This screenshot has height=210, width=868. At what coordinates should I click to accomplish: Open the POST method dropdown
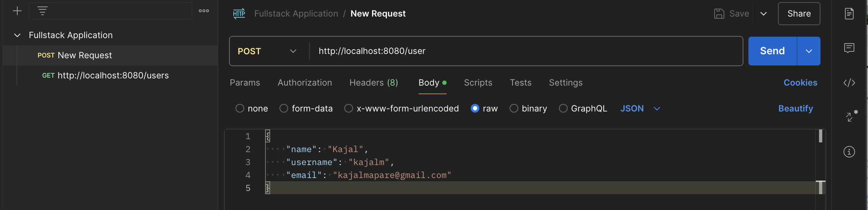click(267, 51)
